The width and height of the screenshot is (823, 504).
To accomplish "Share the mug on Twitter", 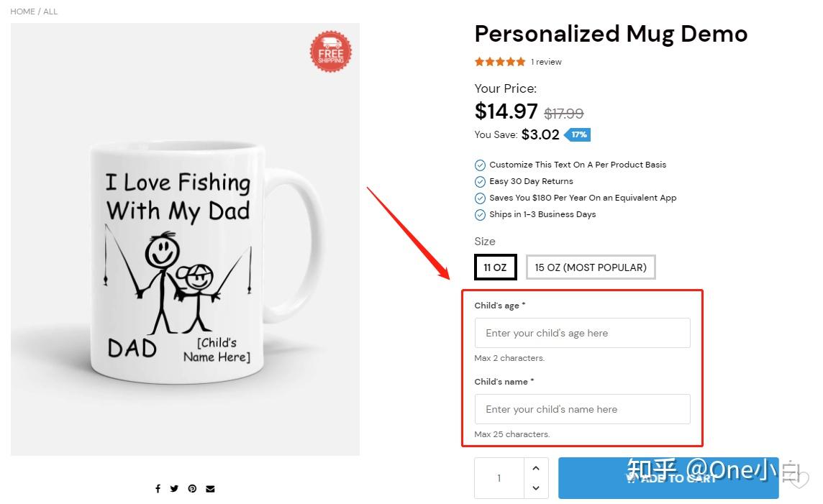I will [174, 488].
